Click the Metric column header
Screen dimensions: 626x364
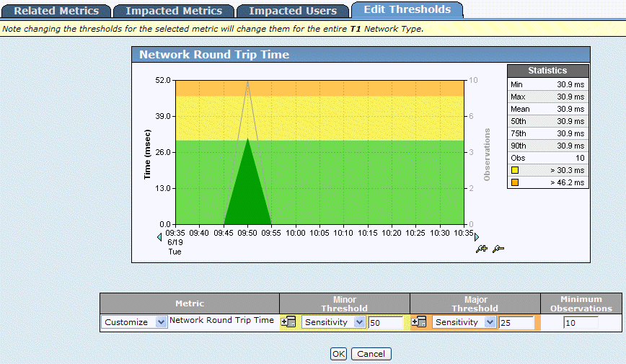pyautogui.click(x=190, y=303)
